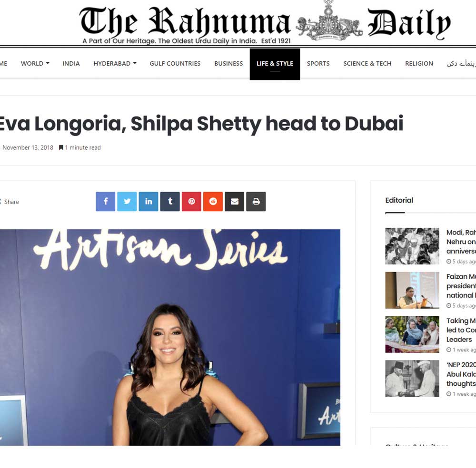Expand the World dropdown menu
Viewport: 476px width, 468px height.
coord(35,63)
